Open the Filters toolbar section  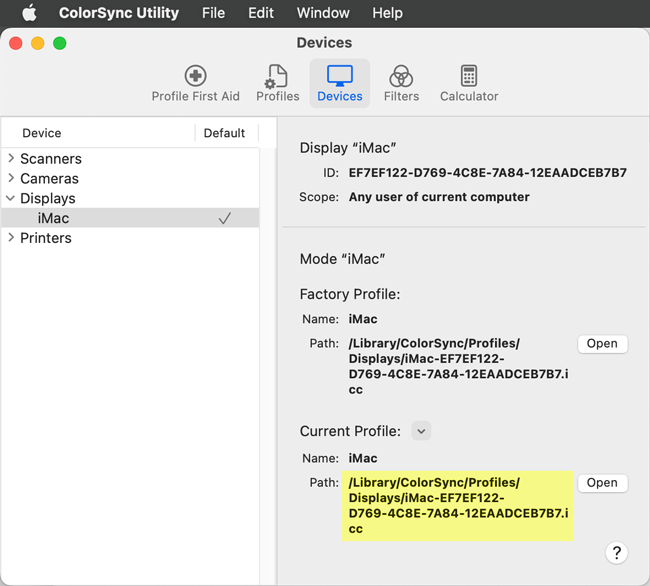point(401,83)
